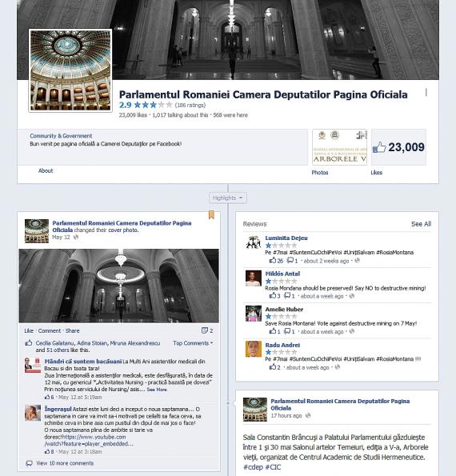Expand the Highlights dropdown
The width and height of the screenshot is (456, 476).
click(x=228, y=198)
